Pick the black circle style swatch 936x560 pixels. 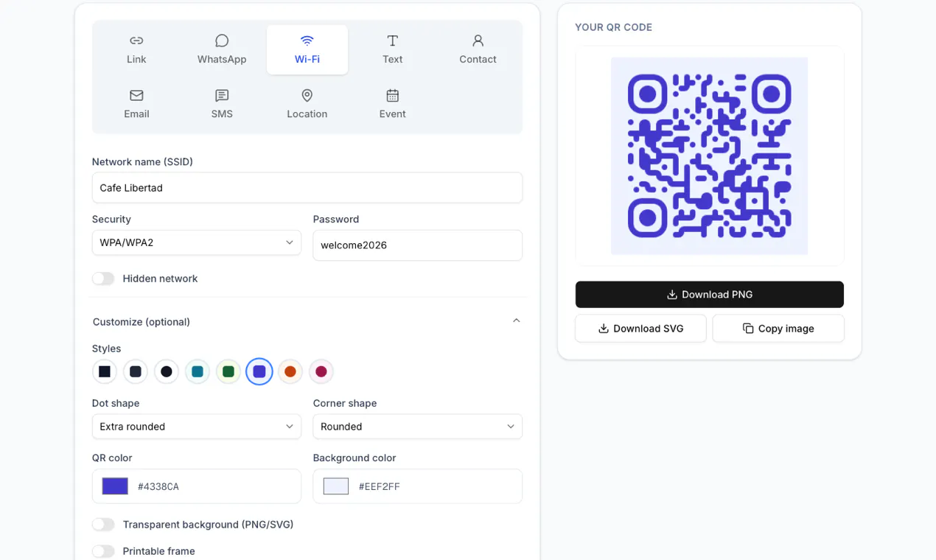[167, 371]
